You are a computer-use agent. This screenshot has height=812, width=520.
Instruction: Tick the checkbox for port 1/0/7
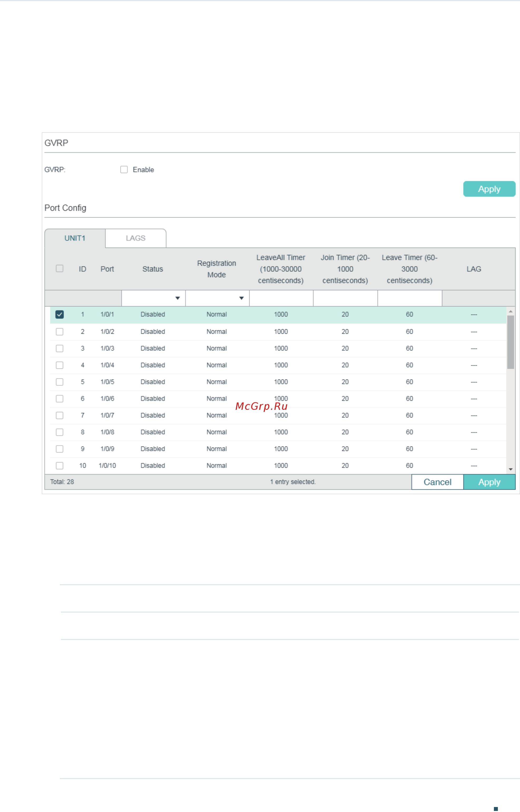(x=59, y=416)
